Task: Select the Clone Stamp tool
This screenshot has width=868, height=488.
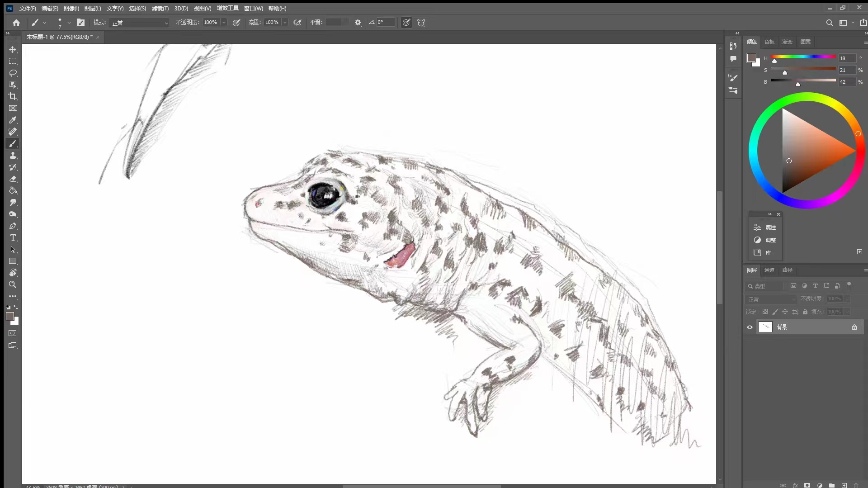Action: (x=13, y=155)
